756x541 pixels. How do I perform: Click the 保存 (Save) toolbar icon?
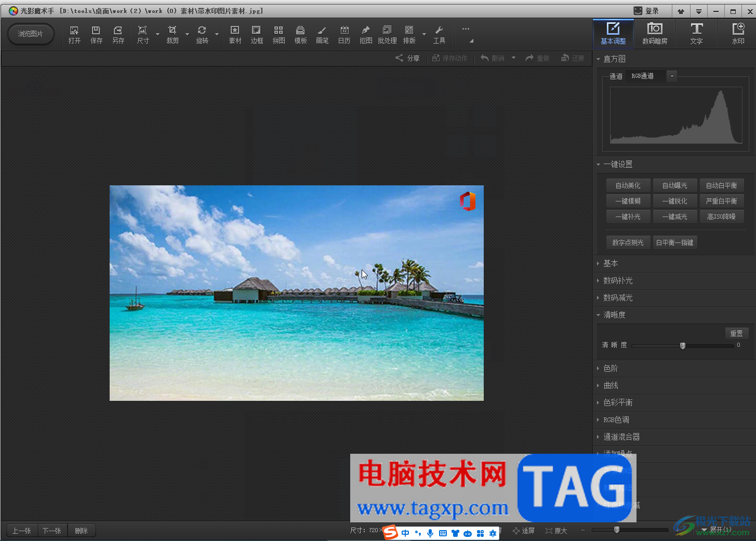click(x=96, y=35)
